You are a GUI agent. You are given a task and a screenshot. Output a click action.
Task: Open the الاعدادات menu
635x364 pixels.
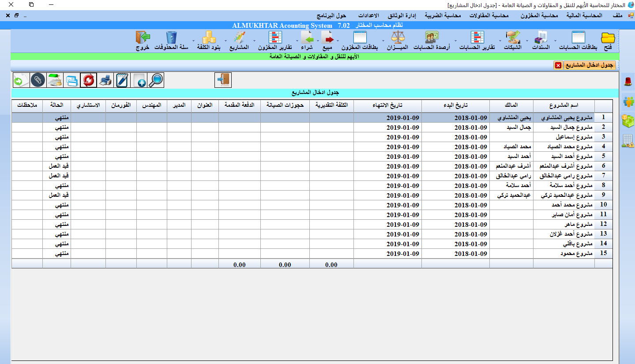(374, 15)
